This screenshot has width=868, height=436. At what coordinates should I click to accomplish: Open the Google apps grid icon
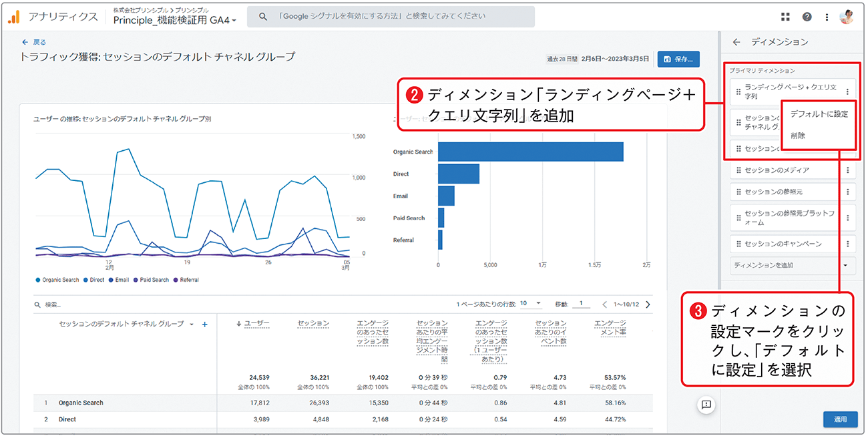(x=785, y=17)
